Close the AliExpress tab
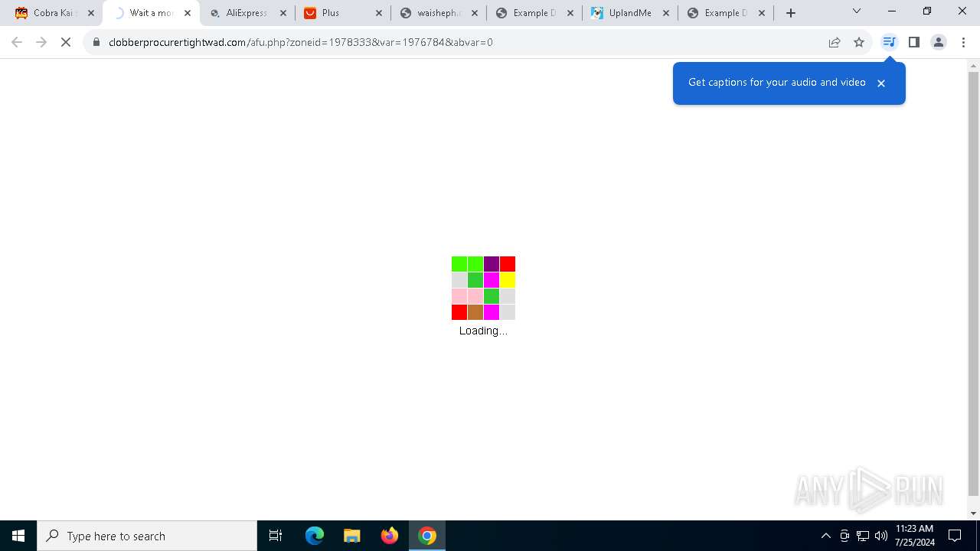The height and width of the screenshot is (551, 980). [x=283, y=13]
